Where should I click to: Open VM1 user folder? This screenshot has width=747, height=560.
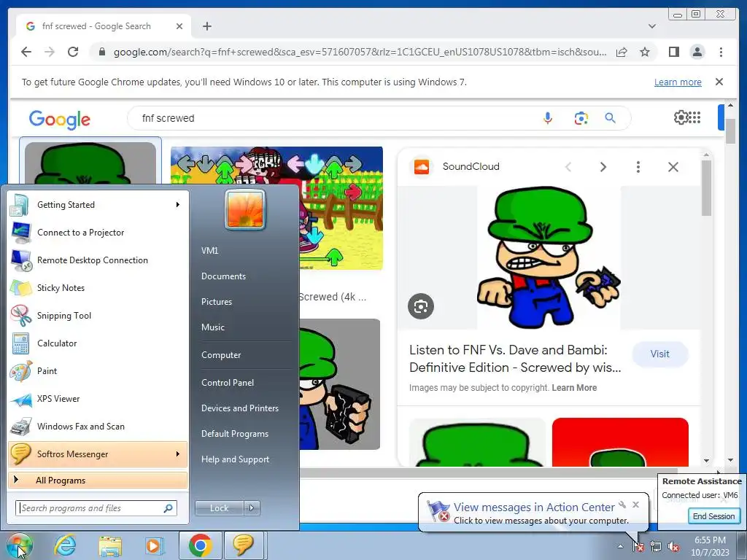pyautogui.click(x=210, y=251)
